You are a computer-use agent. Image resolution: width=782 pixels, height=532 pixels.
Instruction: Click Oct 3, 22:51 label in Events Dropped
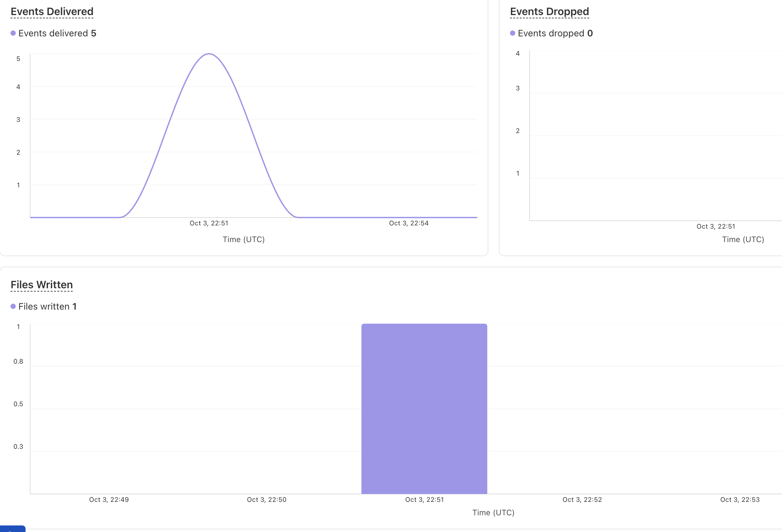(716, 227)
